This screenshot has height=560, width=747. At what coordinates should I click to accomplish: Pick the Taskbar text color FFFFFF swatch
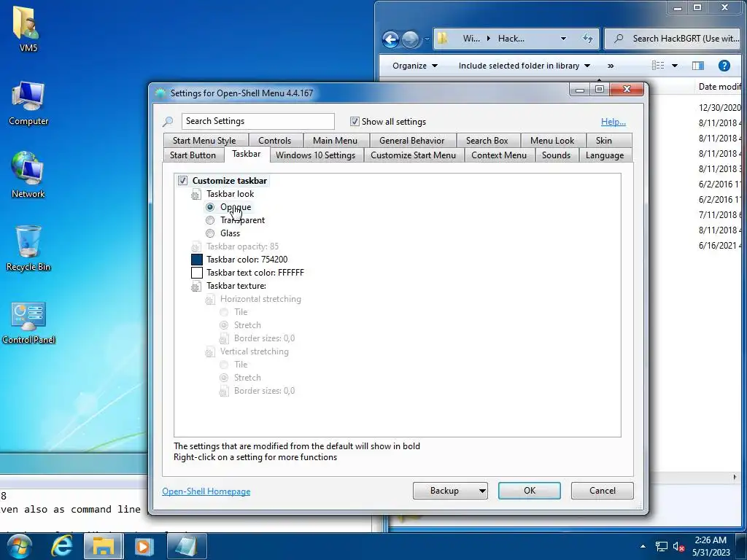coord(197,273)
